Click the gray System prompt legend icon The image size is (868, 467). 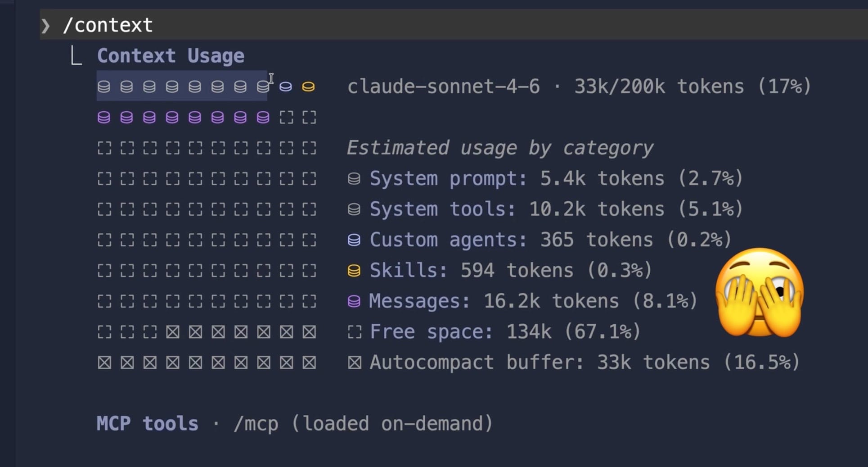click(x=354, y=179)
